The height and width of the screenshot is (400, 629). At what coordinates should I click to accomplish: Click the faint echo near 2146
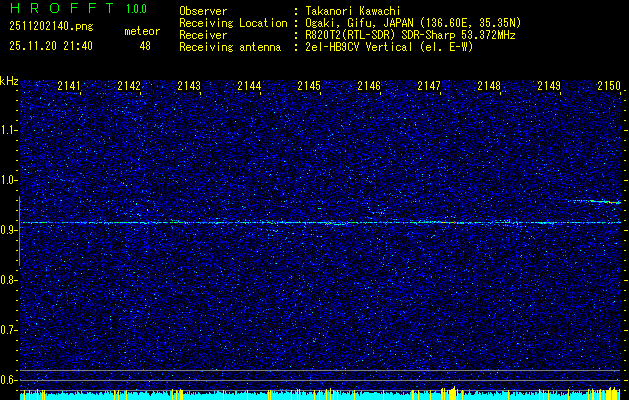tap(377, 213)
